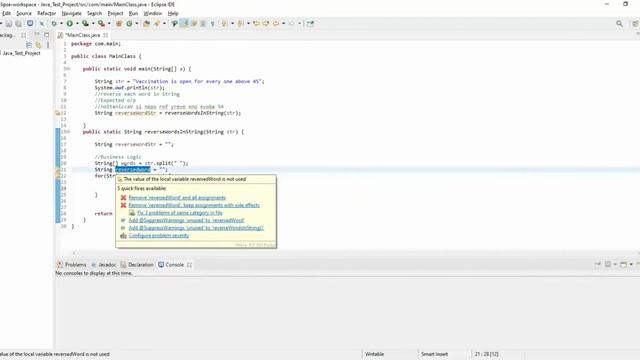
Task: Toggle Mark Occurrences toolbar icon
Action: point(174,24)
